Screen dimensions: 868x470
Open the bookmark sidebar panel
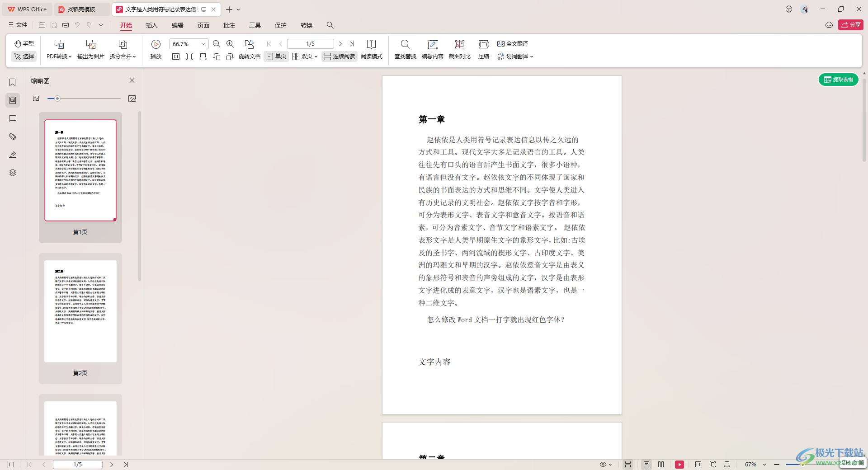13,82
